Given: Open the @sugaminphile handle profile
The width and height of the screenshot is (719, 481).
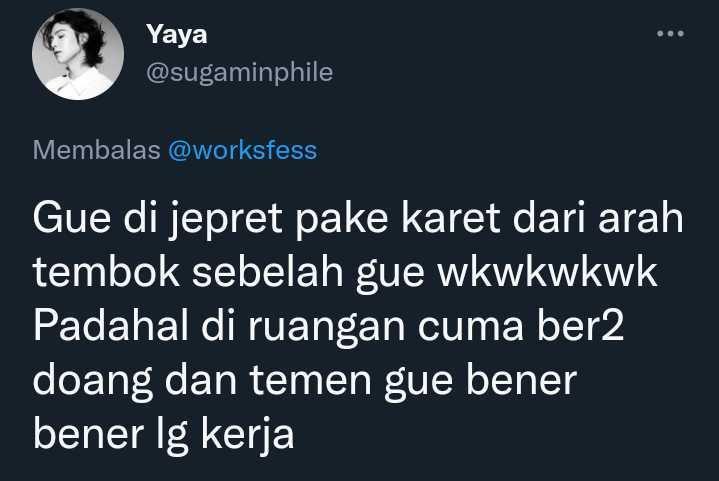Looking at the screenshot, I should [239, 73].
